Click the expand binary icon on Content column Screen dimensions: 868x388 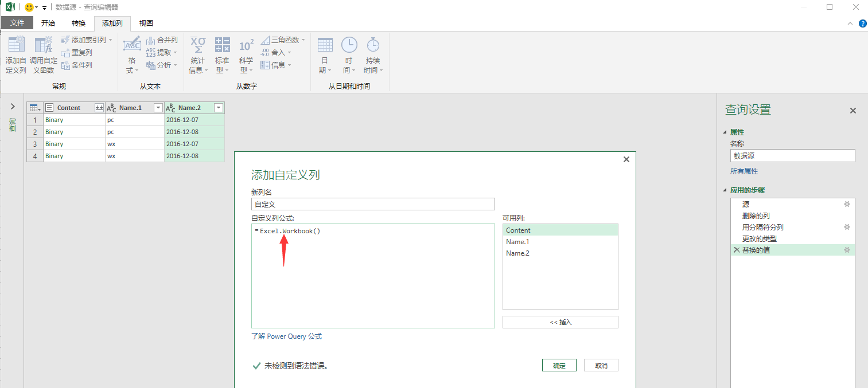[99, 108]
